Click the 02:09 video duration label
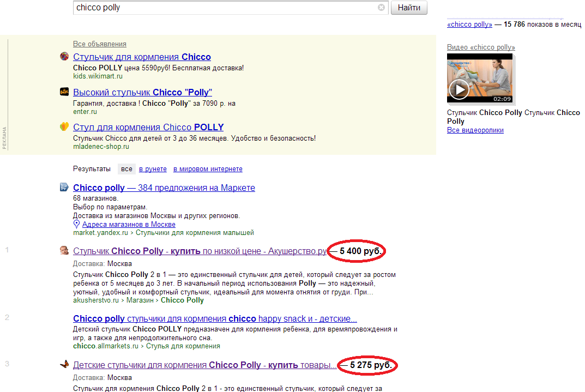The height and width of the screenshot is (392, 585). [502, 99]
